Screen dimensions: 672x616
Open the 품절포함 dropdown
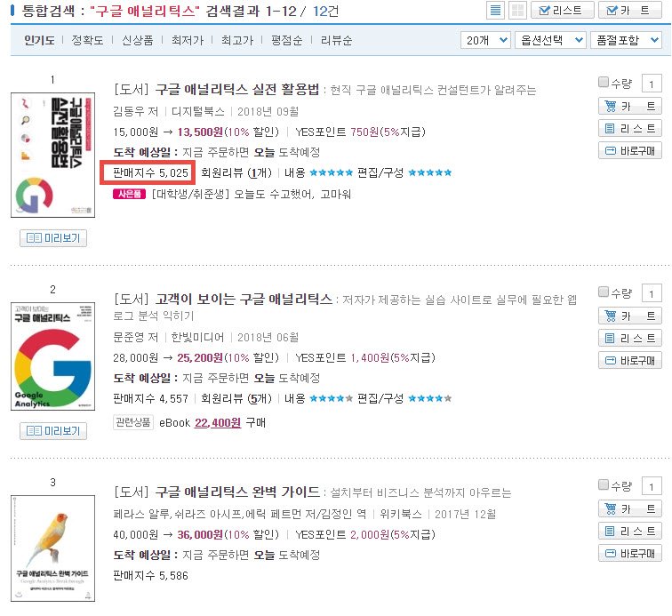[x=626, y=40]
